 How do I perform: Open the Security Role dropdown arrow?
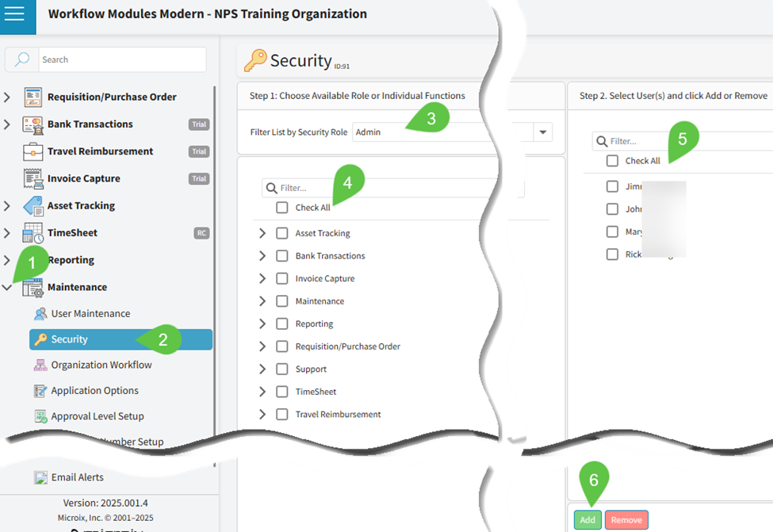click(x=543, y=132)
